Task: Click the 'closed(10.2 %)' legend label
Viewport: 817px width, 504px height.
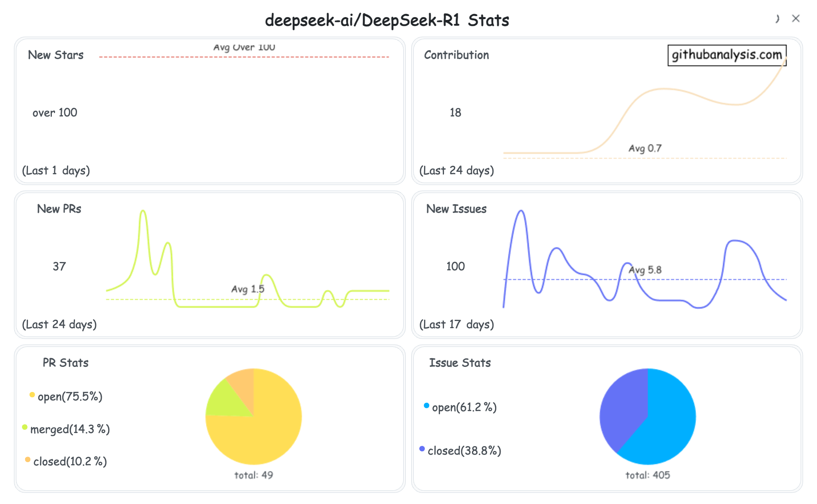Action: tap(70, 462)
